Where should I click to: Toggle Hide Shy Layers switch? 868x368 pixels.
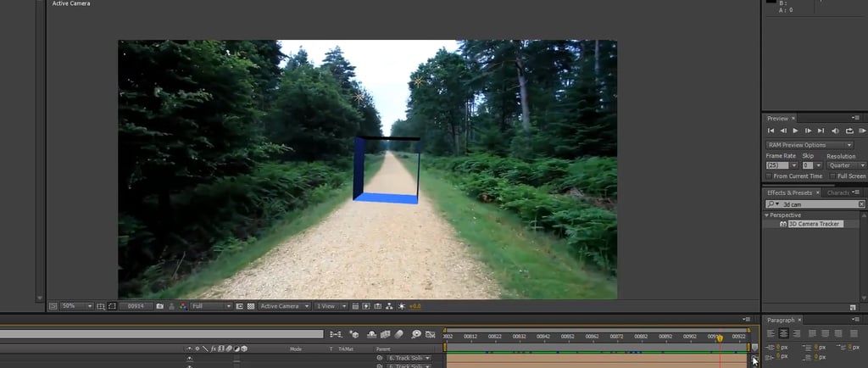372,334
